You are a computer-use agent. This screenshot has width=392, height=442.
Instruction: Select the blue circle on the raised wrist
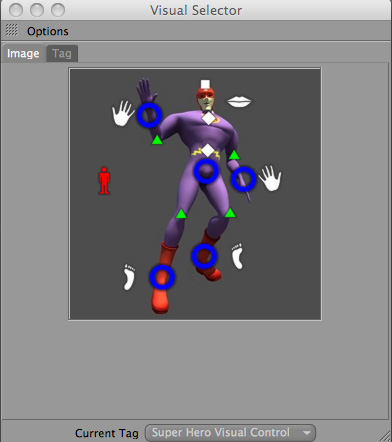(149, 115)
